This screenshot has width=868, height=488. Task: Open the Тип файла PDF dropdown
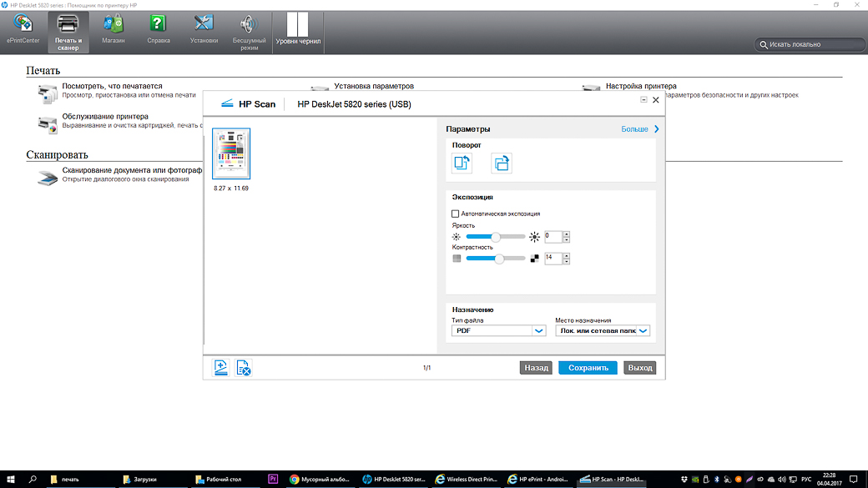coord(499,331)
